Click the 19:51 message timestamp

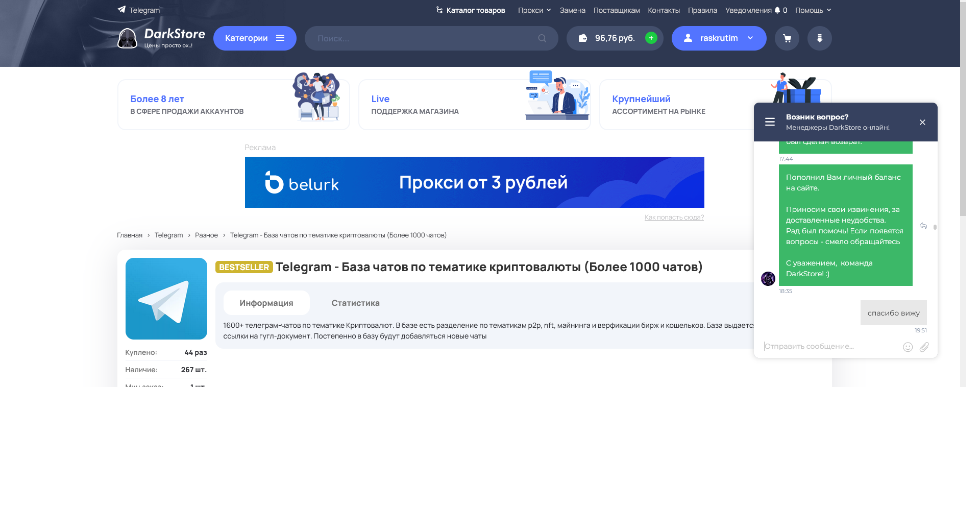[921, 330]
